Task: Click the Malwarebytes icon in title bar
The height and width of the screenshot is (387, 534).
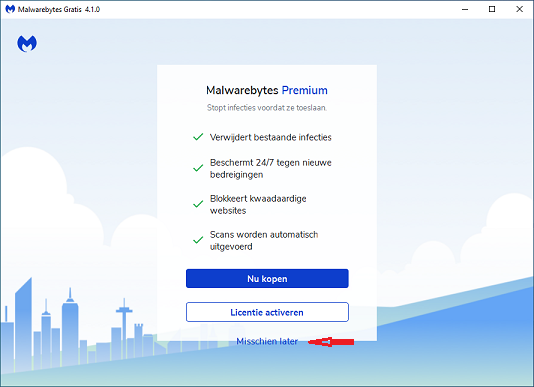Action: pyautogui.click(x=10, y=9)
